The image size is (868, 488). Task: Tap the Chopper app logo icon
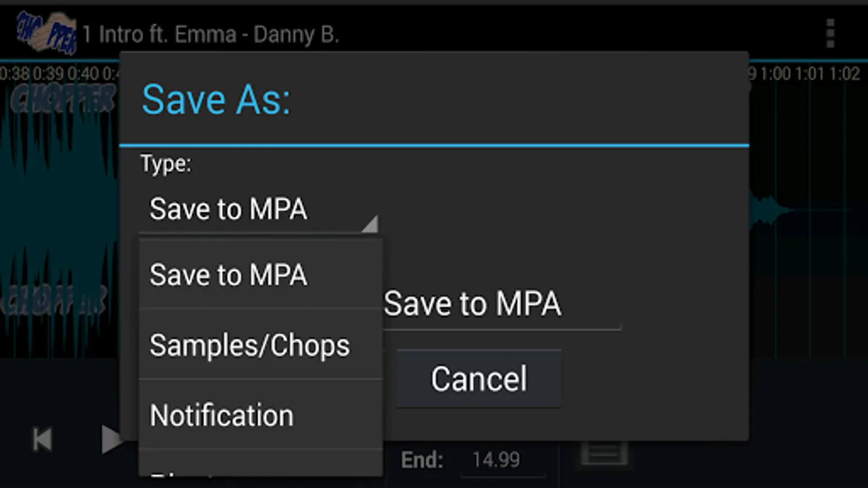point(47,34)
